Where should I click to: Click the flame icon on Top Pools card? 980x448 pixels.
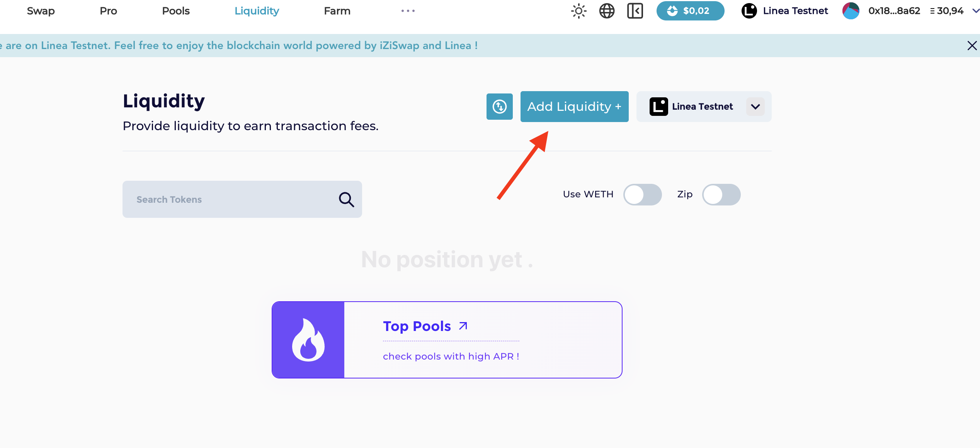click(x=308, y=340)
